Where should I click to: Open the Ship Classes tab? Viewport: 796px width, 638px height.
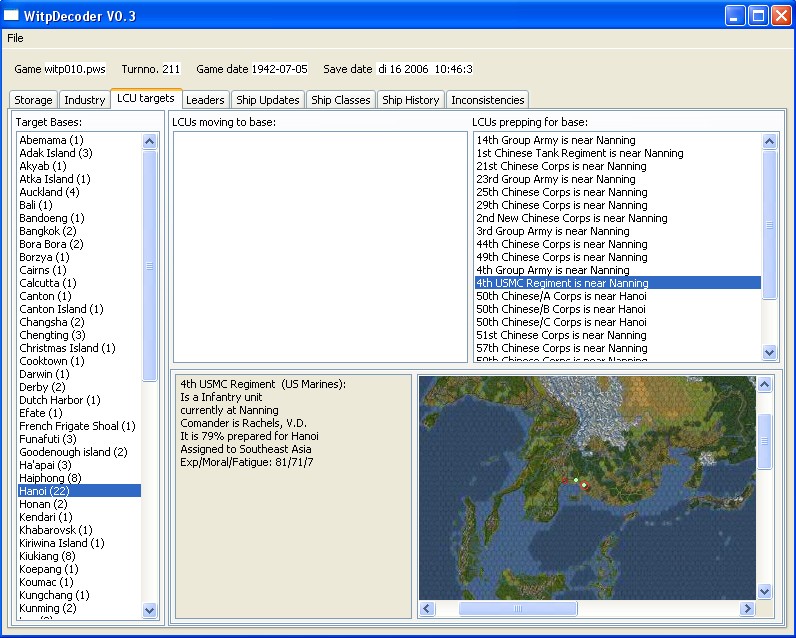click(341, 100)
